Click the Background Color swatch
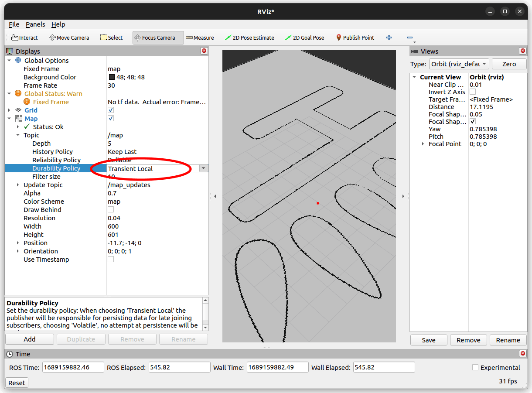The image size is (532, 393). pos(112,77)
